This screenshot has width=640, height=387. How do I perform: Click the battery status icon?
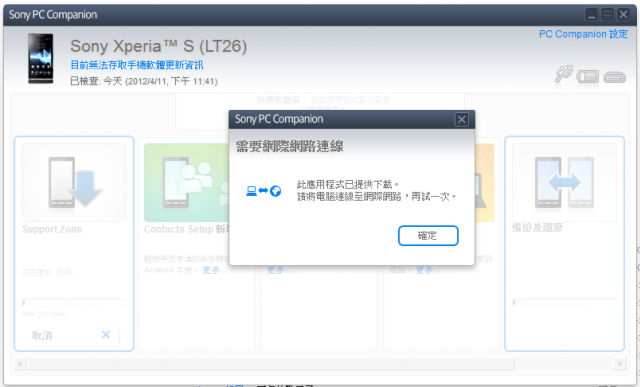(588, 76)
